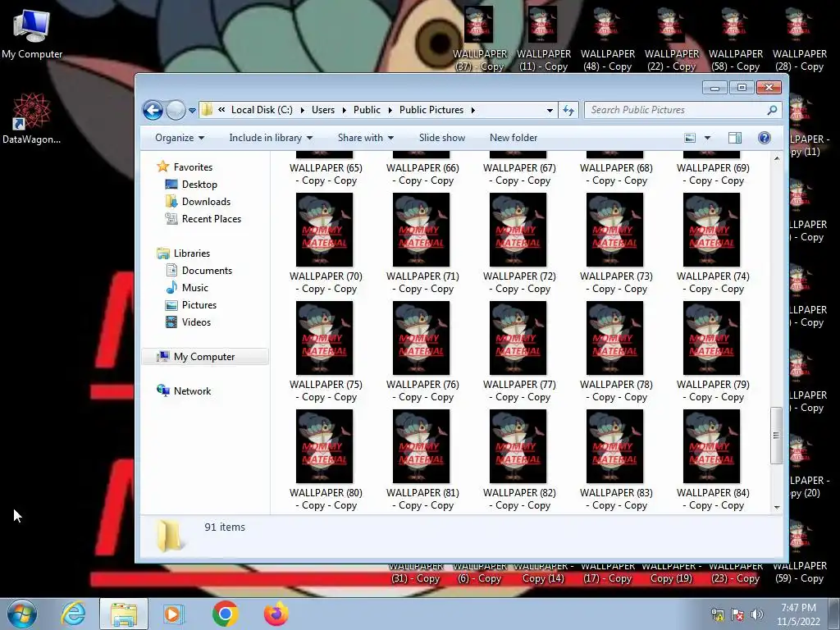840x630 pixels.
Task: Select Favorites in the navigation pane
Action: point(193,167)
